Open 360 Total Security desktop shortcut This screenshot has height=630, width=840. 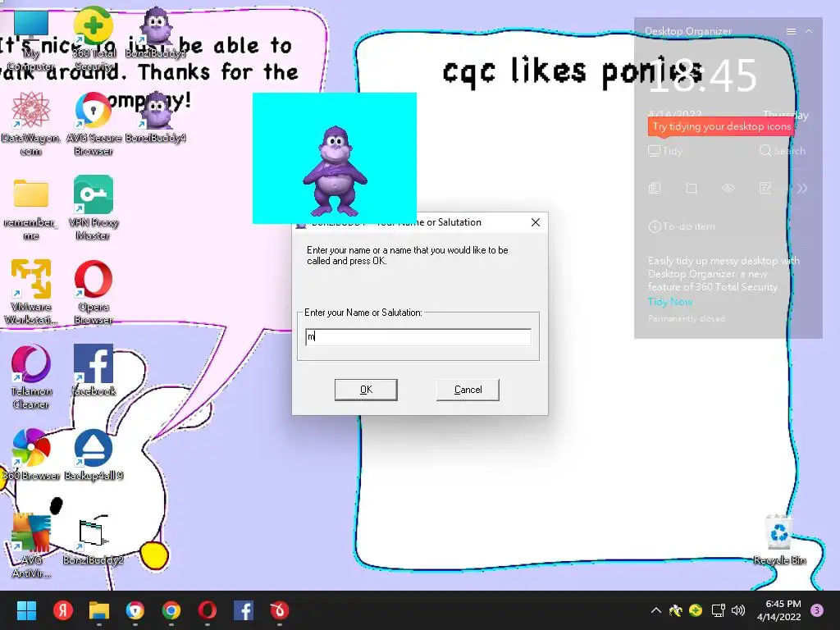pyautogui.click(x=94, y=39)
